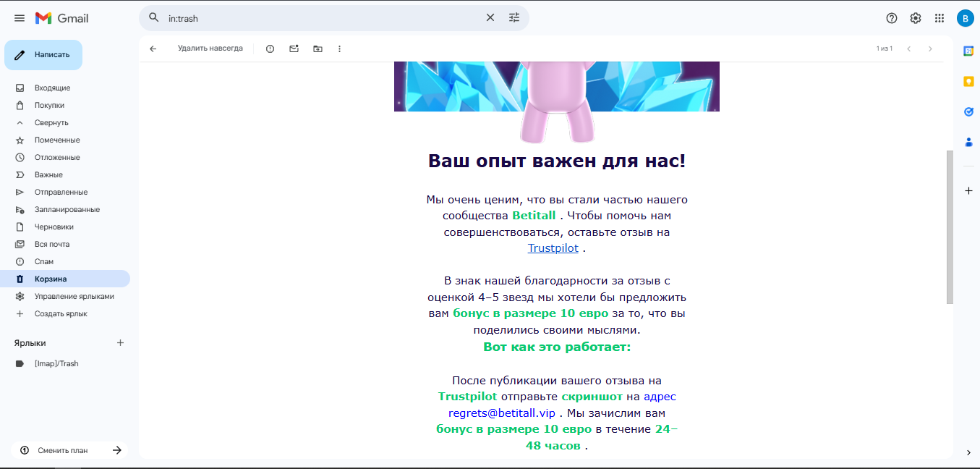
Task: Open Gmail Settings gear
Action: 915,18
